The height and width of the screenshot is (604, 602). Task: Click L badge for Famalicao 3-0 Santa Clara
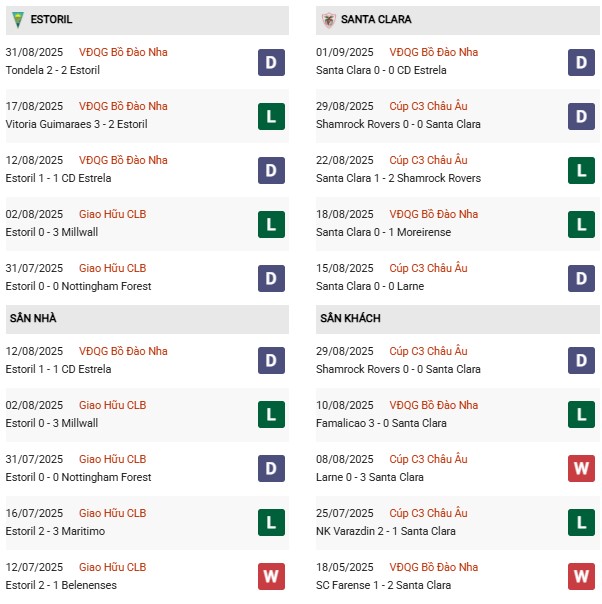point(583,415)
